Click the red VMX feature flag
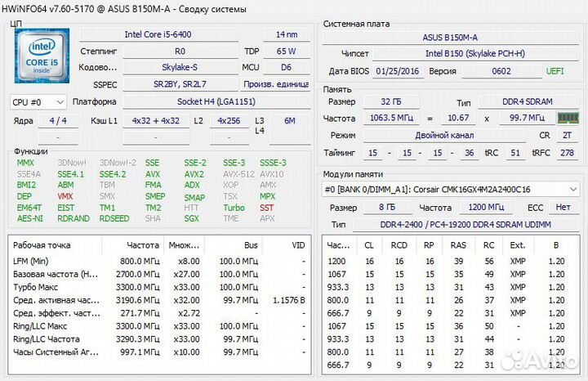 click(65, 196)
